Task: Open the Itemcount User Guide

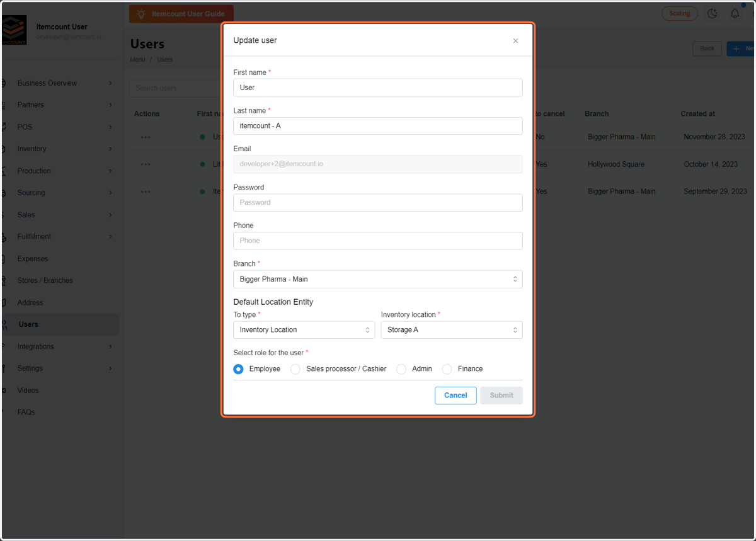Action: tap(181, 14)
